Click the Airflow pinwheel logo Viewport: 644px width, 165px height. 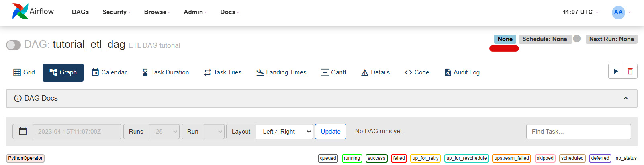[20, 11]
